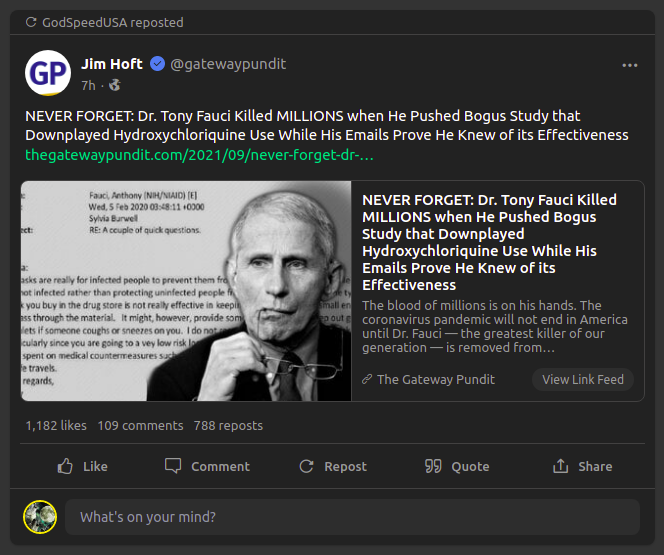This screenshot has height=555, width=664.
Task: Click the GP profile avatar
Action: (x=48, y=73)
